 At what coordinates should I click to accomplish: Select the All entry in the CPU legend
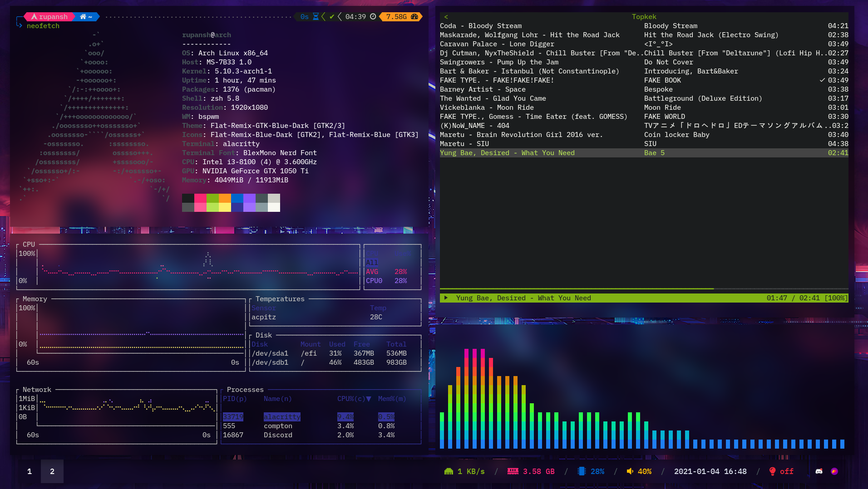pos(372,263)
